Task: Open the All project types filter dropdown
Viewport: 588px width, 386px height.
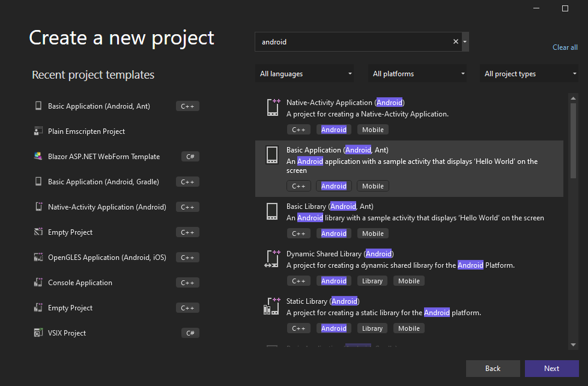Action: pyautogui.click(x=529, y=74)
